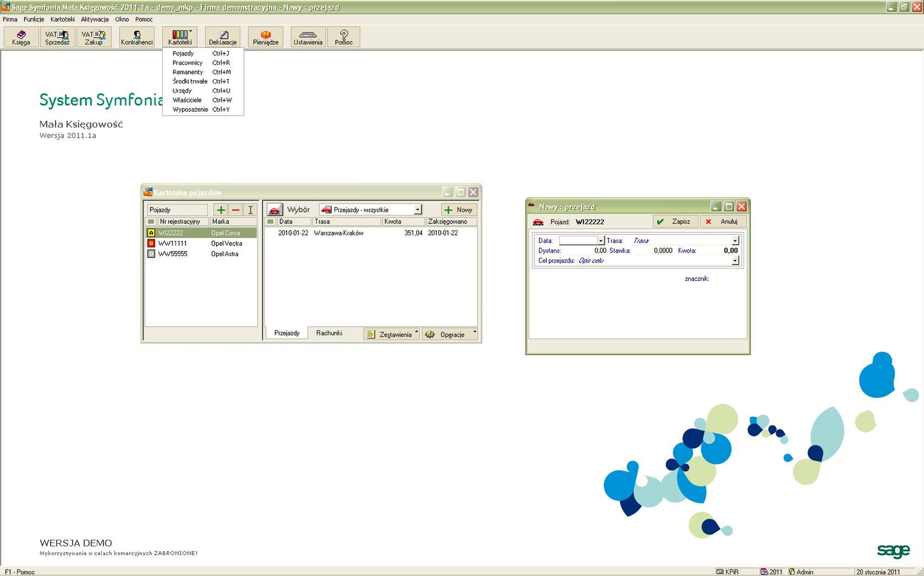The height and width of the screenshot is (576, 924).
Task: Select vehicle row WW55555 Opel Astra
Action: point(201,254)
